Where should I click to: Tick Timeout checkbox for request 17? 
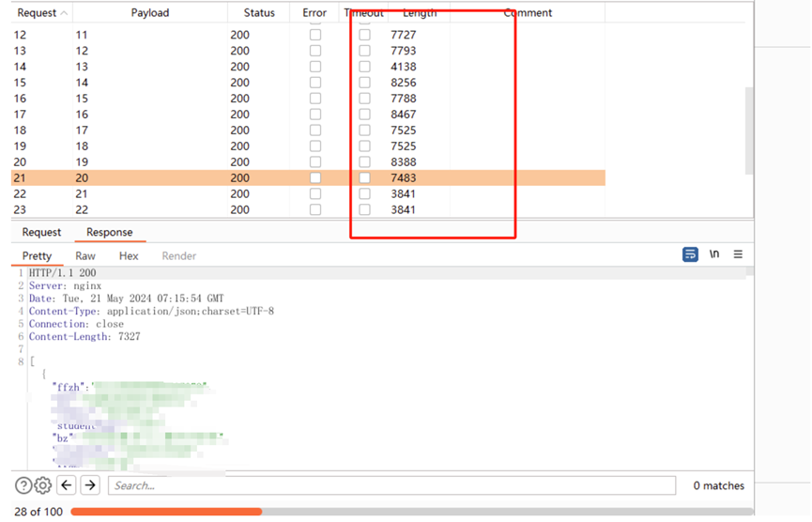364,115
